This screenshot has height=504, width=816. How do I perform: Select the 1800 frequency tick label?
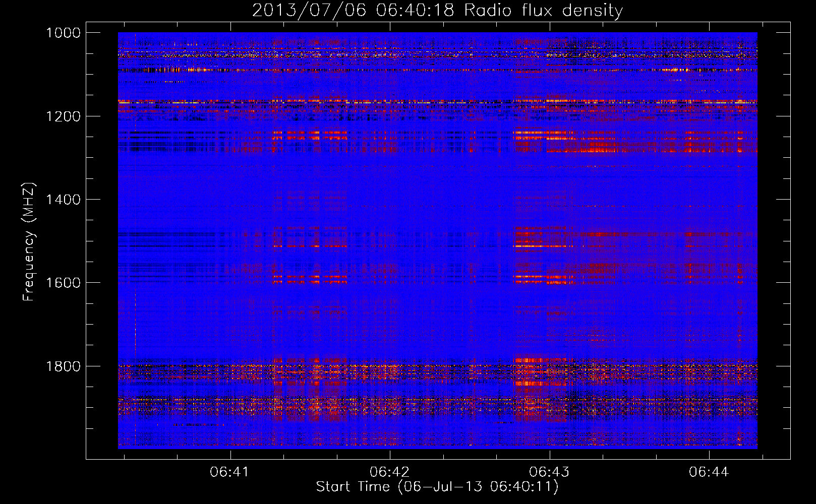tap(63, 366)
